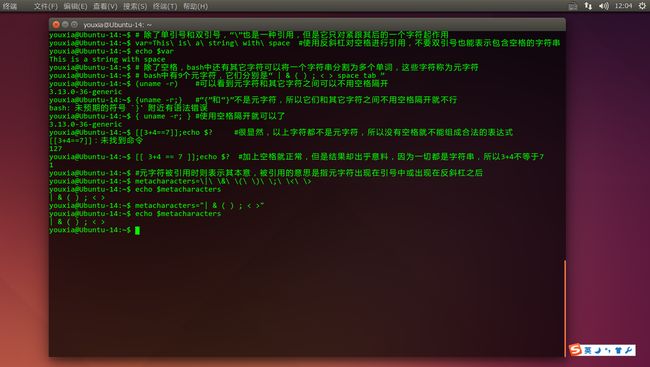The height and width of the screenshot is (367, 650).
Task: Click the '(uname -r)' command line
Action: [x=218, y=84]
